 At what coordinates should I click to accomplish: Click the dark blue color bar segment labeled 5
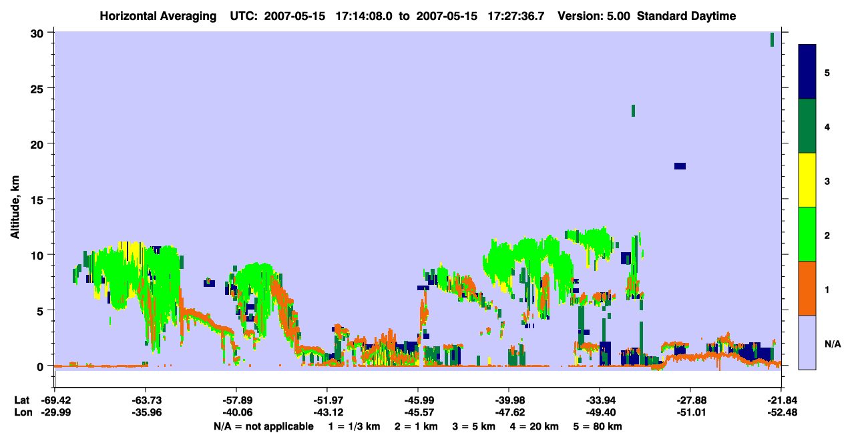tap(807, 72)
